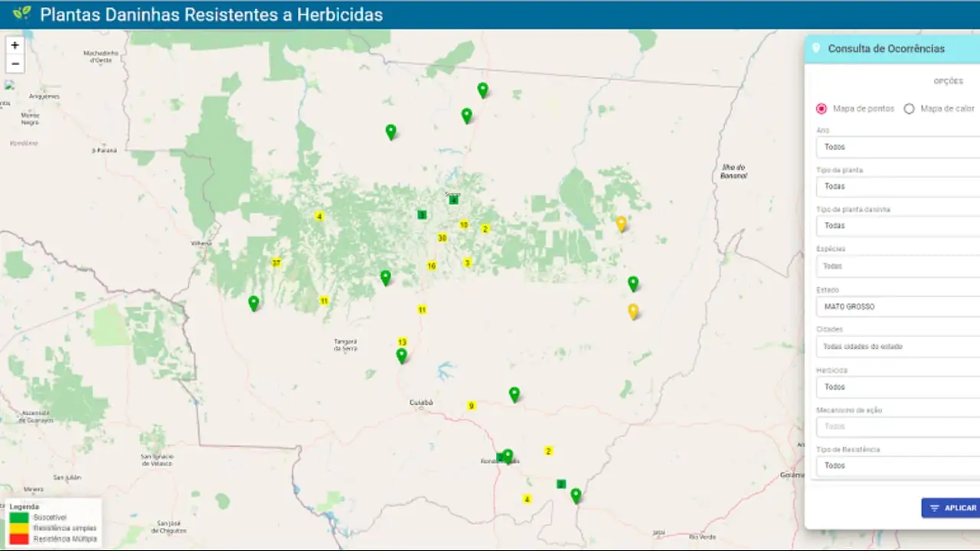The width and height of the screenshot is (980, 551).
Task: Open the Ano dropdown showing Todos
Action: 897,146
